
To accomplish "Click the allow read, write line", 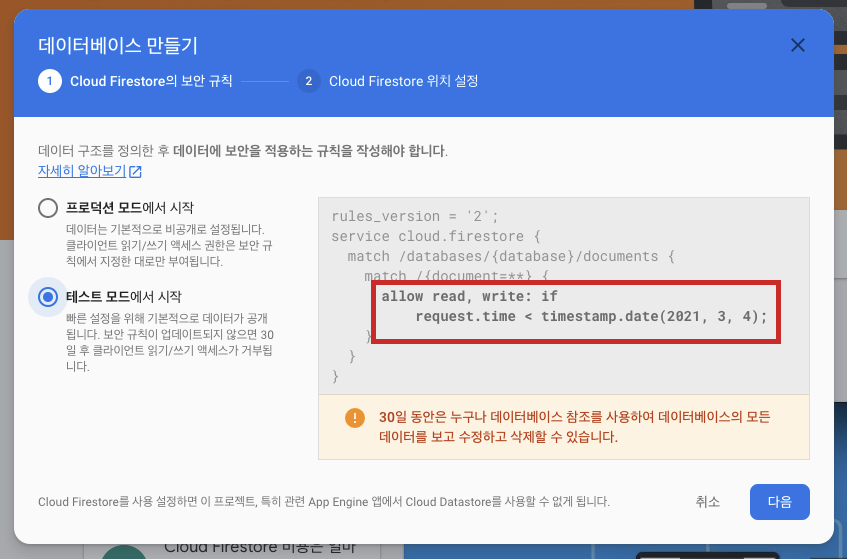I will [x=469, y=296].
